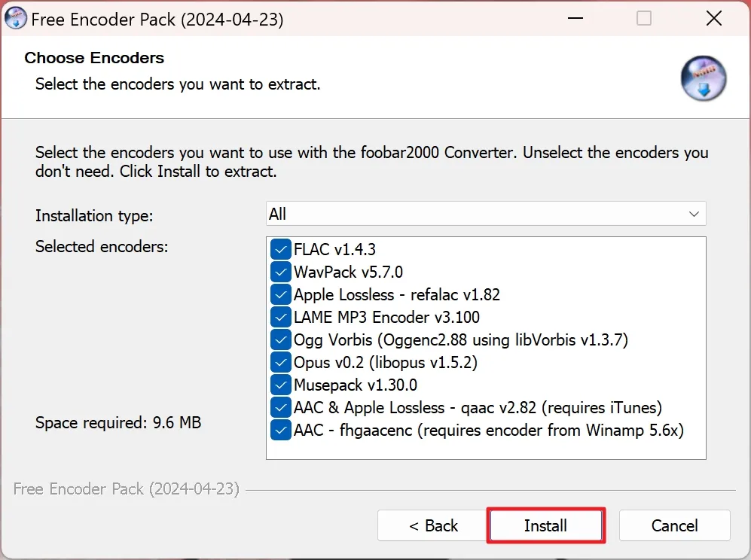
Task: Toggle the qaac v2.82 (requires iTunes) checkbox
Action: coord(281,407)
